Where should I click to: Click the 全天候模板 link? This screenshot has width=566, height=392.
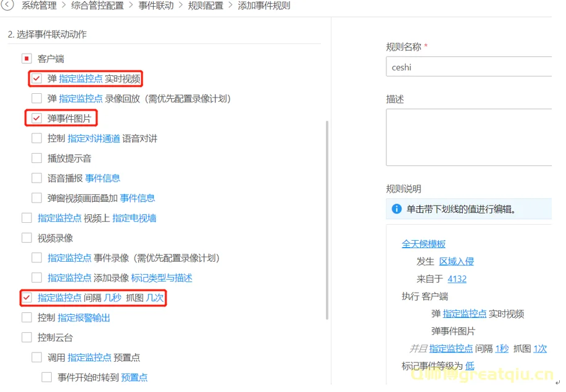pyautogui.click(x=423, y=244)
